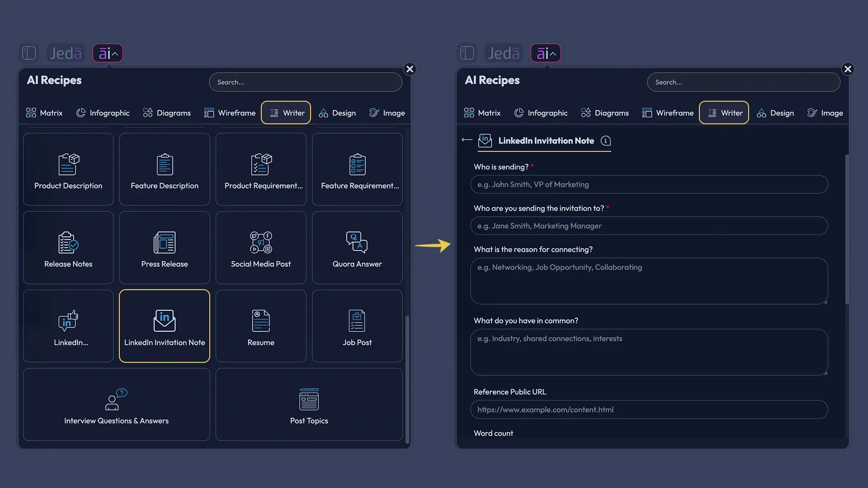The height and width of the screenshot is (488, 868).
Task: Open the Post Topics recipe
Action: 309,404
